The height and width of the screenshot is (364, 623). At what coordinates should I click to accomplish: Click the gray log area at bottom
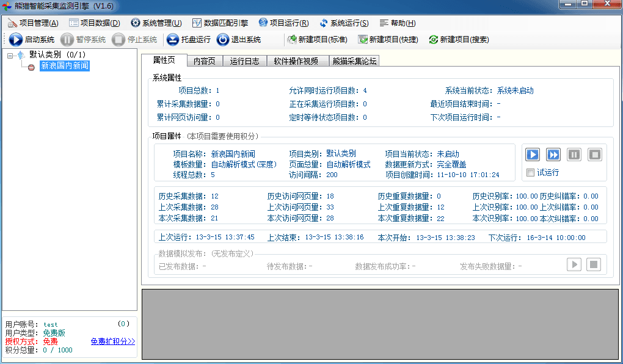click(x=380, y=324)
